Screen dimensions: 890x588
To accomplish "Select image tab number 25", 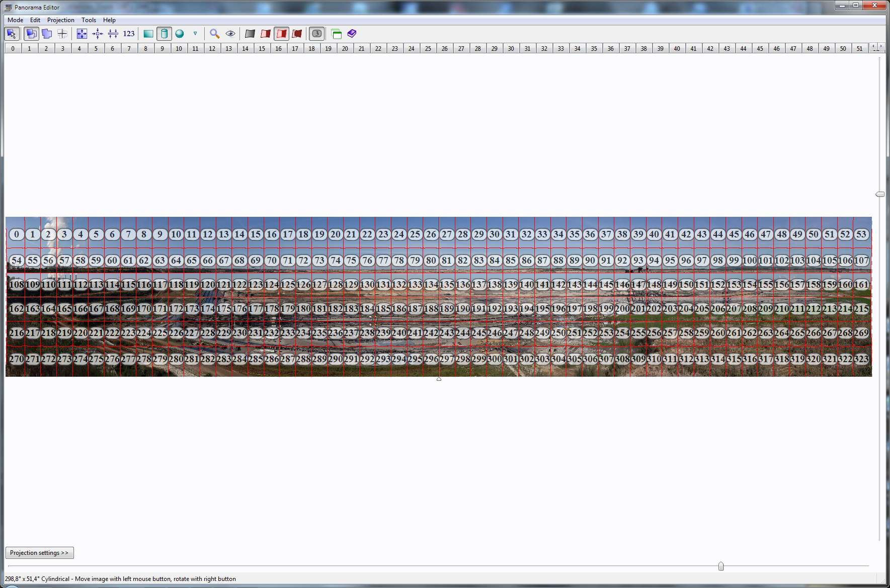I will pyautogui.click(x=428, y=49).
